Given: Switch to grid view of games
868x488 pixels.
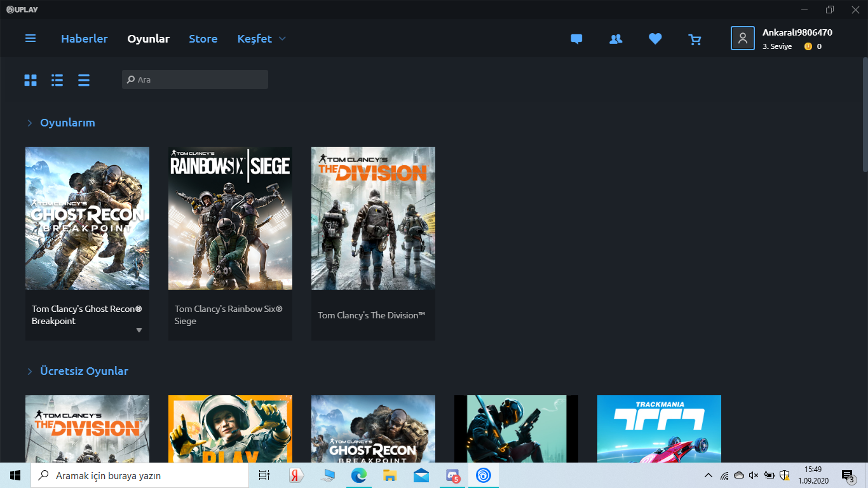Looking at the screenshot, I should (x=31, y=80).
